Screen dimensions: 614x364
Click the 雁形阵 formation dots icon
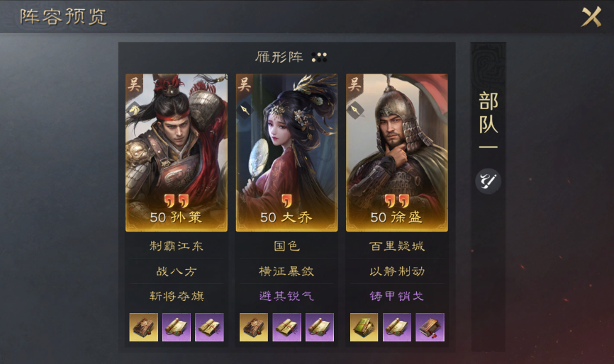(319, 57)
